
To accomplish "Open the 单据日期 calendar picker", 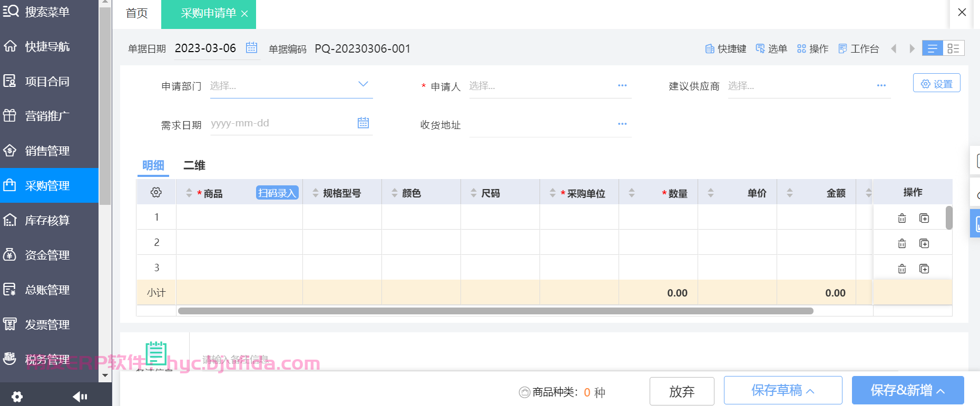I will pyautogui.click(x=252, y=47).
